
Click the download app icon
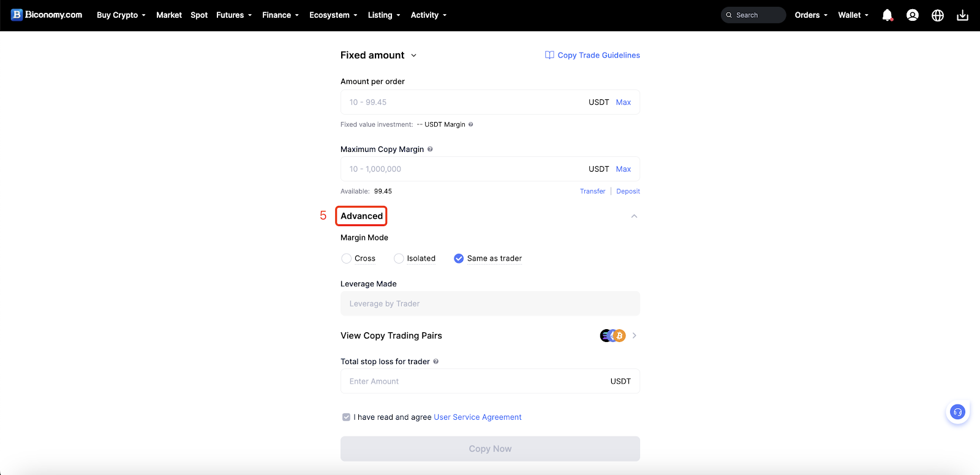pyautogui.click(x=963, y=15)
